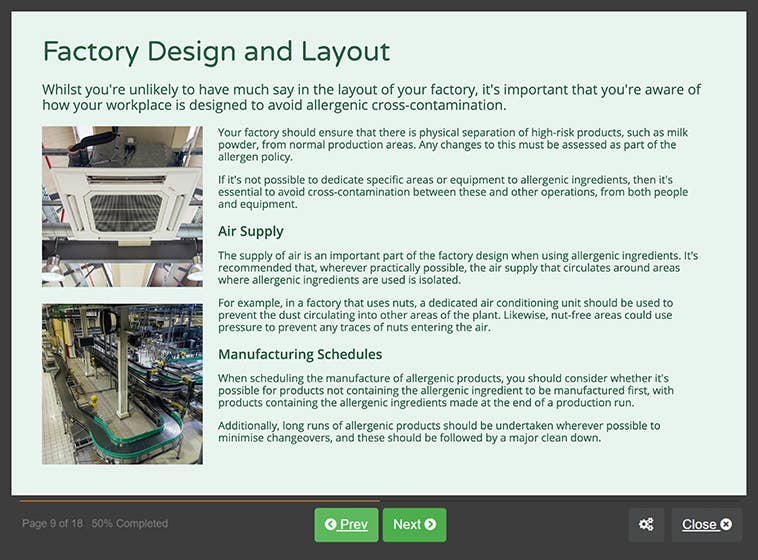Open the settings gears icon

tap(646, 524)
